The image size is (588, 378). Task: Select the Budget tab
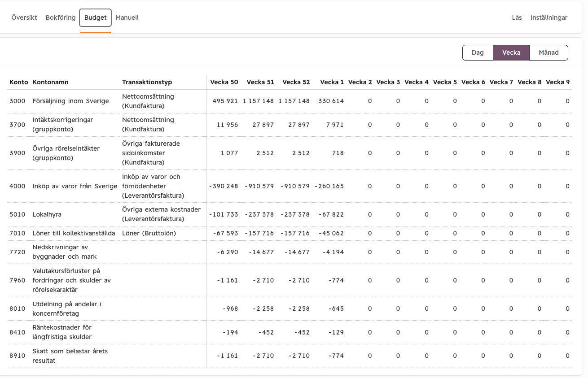point(96,17)
